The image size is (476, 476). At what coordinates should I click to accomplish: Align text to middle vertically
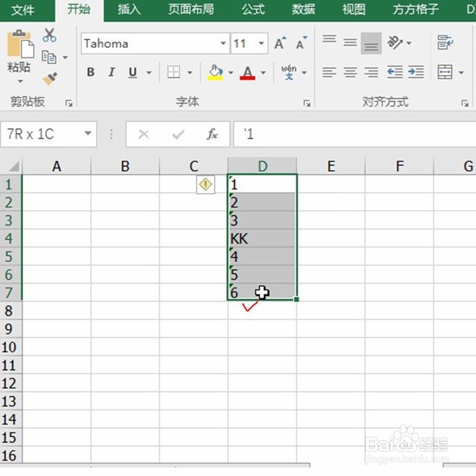350,42
